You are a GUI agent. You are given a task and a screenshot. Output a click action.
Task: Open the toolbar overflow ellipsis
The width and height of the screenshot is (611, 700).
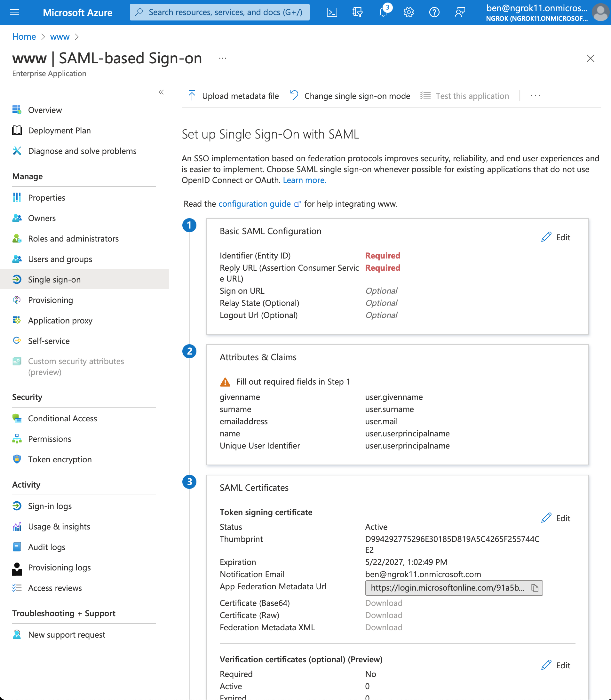click(535, 96)
